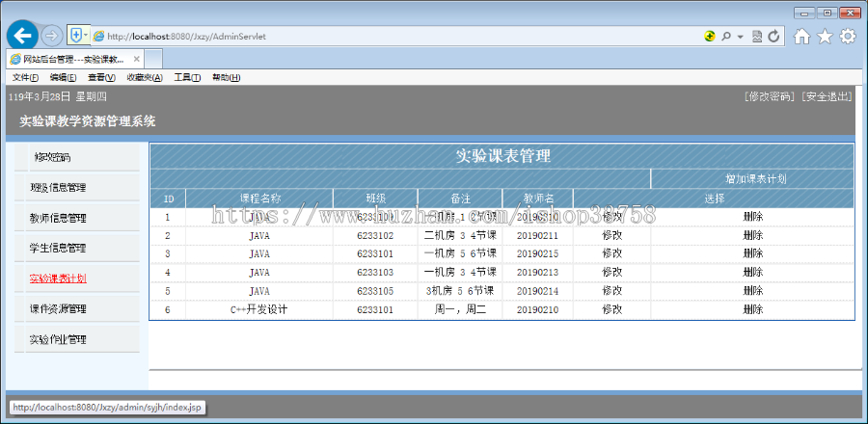The image size is (868, 424).
Task: Open the security shield icon dropdown
Action: (x=78, y=36)
